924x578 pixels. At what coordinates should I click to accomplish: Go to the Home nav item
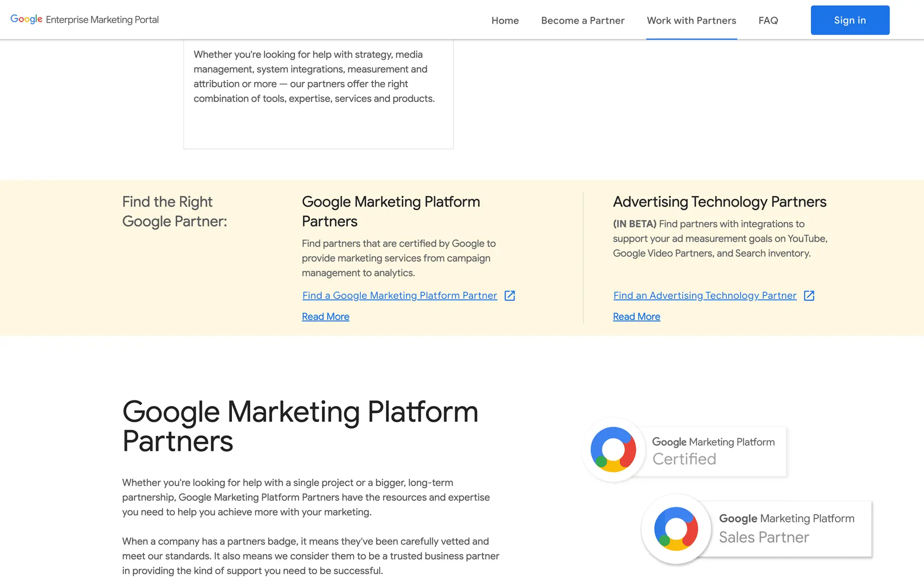click(505, 20)
